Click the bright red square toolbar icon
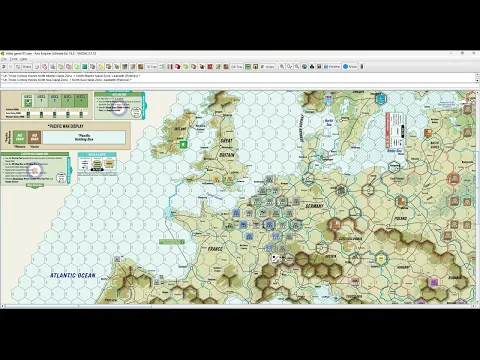The height and width of the screenshot is (360, 480). pyautogui.click(x=210, y=67)
